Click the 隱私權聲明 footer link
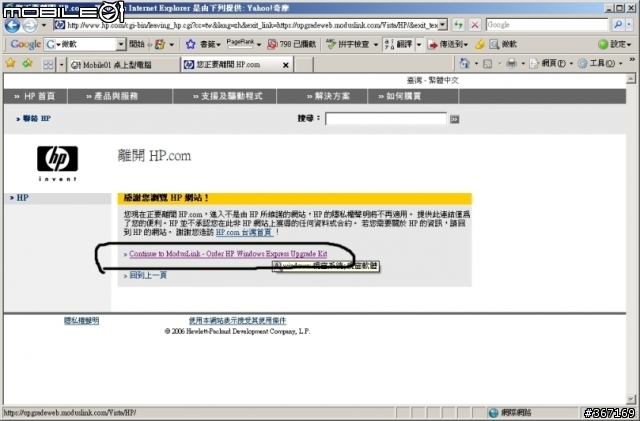 [x=82, y=321]
